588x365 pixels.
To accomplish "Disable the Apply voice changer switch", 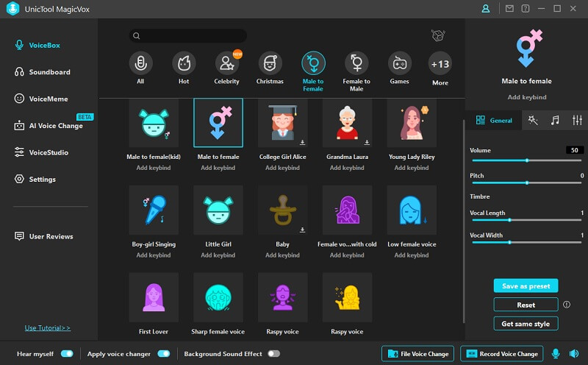I will [163, 354].
